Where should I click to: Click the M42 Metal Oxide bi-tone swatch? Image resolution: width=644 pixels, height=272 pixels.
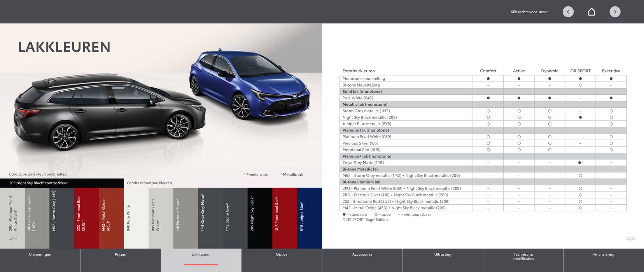[x=111, y=218]
